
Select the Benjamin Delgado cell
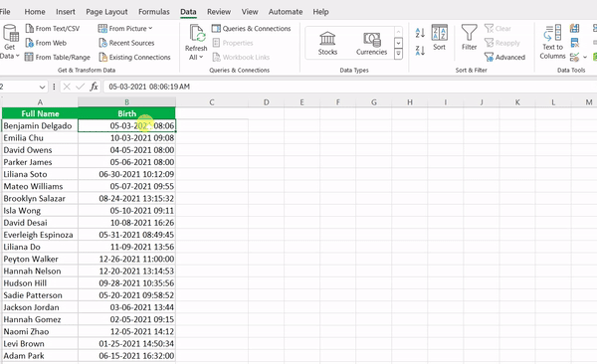(40, 125)
